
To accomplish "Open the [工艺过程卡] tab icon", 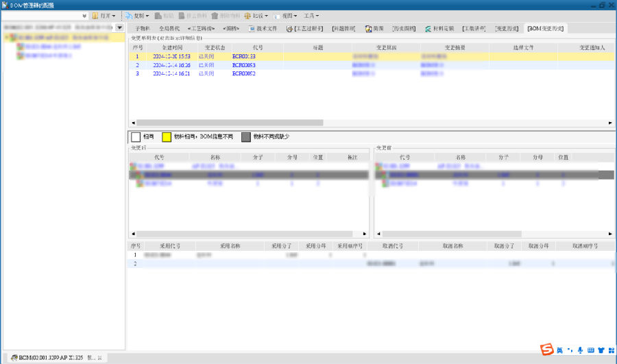I will tap(289, 29).
